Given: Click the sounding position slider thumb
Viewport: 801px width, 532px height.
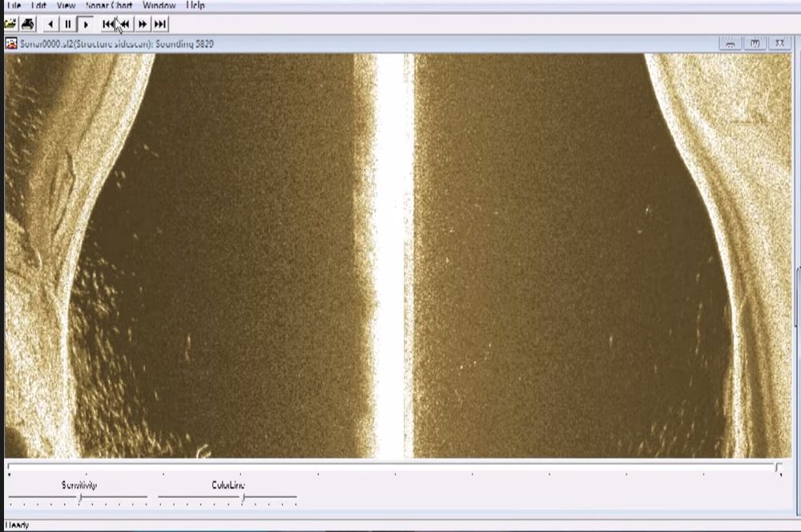Looking at the screenshot, I should (x=778, y=467).
